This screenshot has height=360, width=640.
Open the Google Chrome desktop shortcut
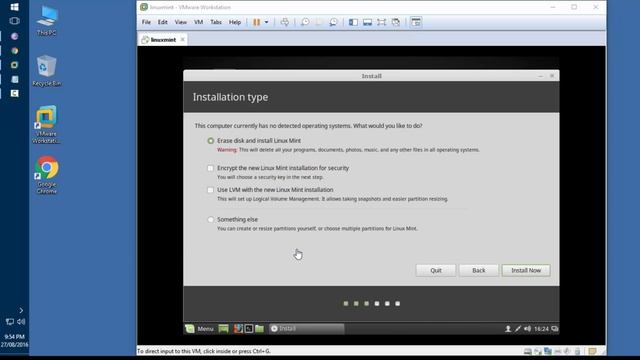coord(47,175)
